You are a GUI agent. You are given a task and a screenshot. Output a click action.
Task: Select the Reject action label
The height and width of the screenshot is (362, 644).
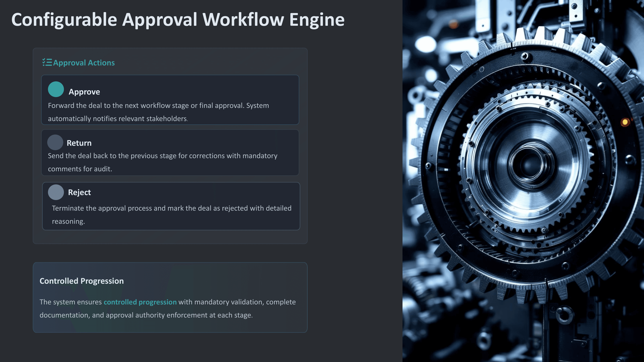tap(79, 192)
